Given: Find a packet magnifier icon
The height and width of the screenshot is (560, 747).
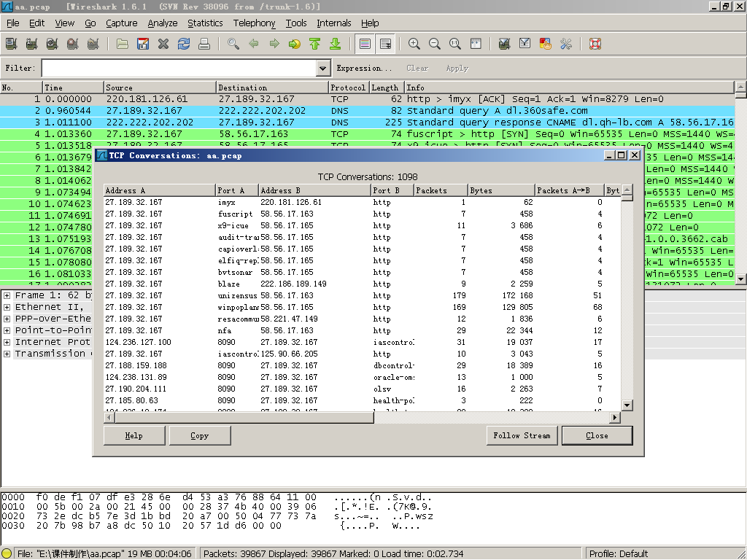Looking at the screenshot, I should [x=233, y=44].
